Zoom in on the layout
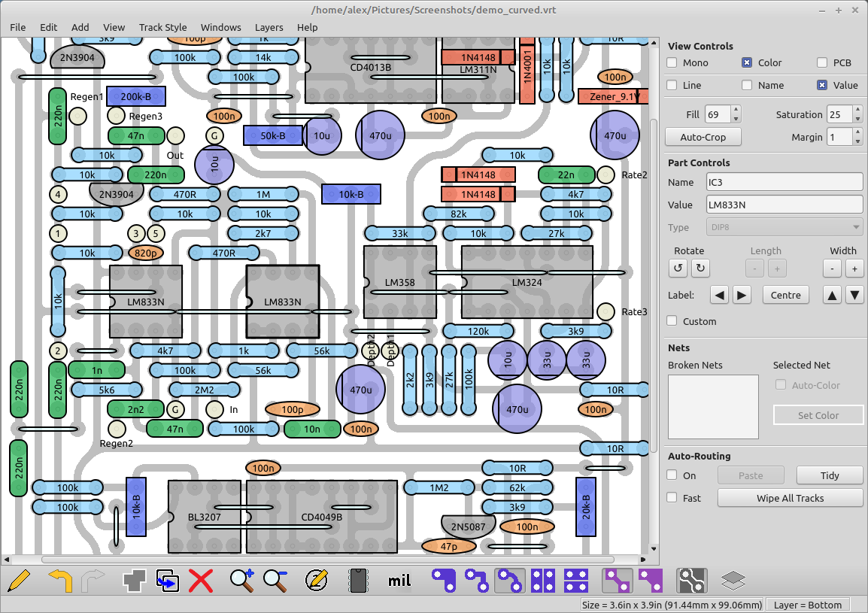Image resolution: width=868 pixels, height=613 pixels. click(242, 580)
